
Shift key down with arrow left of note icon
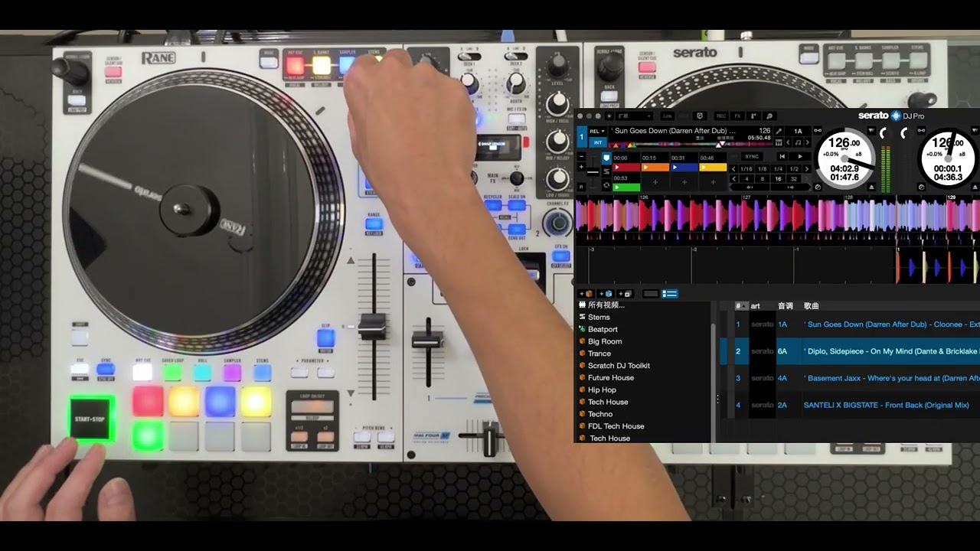789,142
